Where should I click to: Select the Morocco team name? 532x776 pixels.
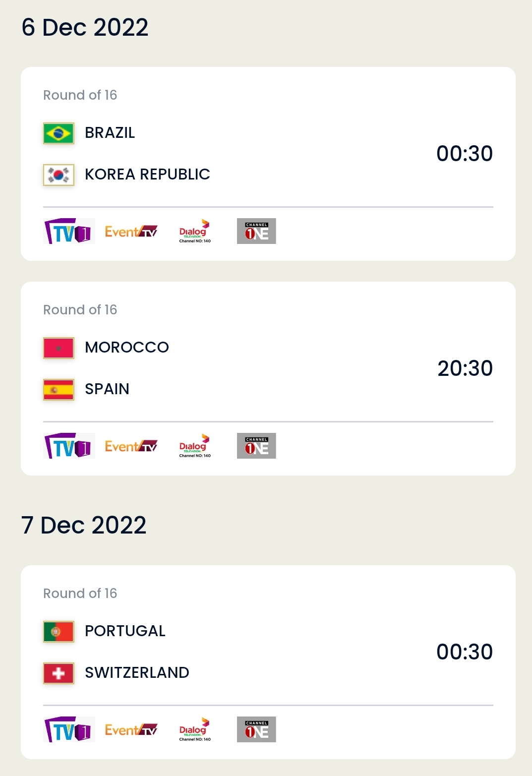click(127, 347)
